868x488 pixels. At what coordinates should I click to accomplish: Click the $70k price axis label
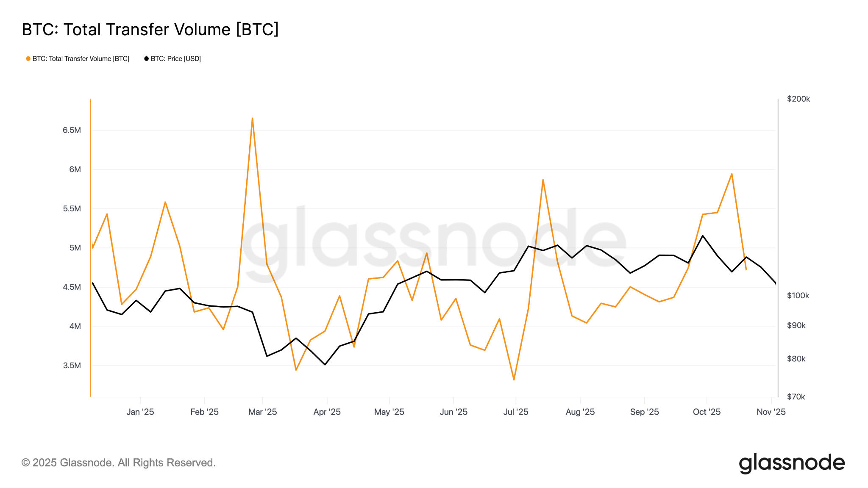click(796, 397)
